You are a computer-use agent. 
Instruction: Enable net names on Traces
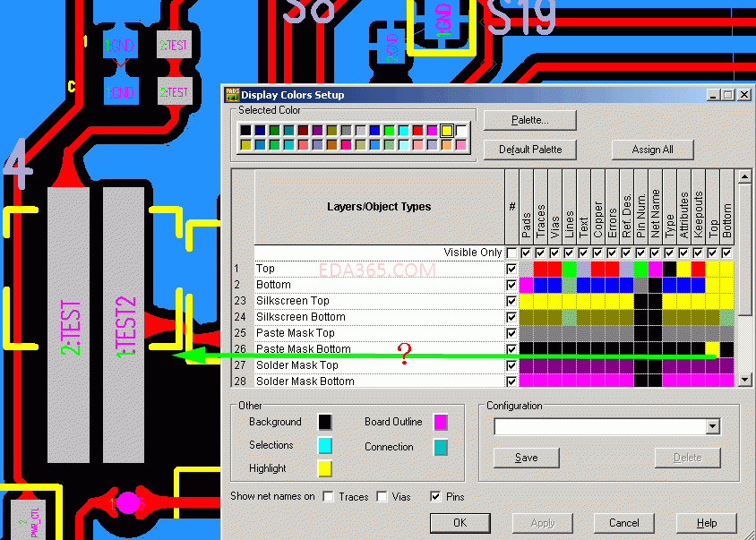(328, 496)
